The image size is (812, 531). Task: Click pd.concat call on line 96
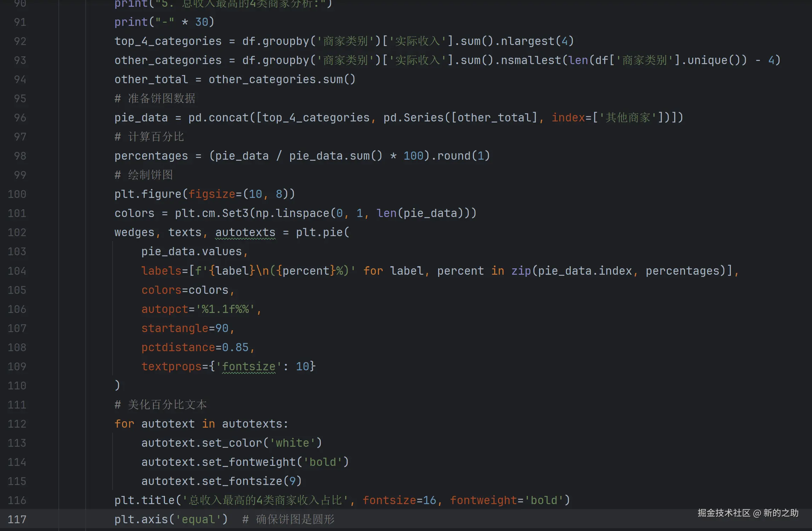tap(218, 118)
